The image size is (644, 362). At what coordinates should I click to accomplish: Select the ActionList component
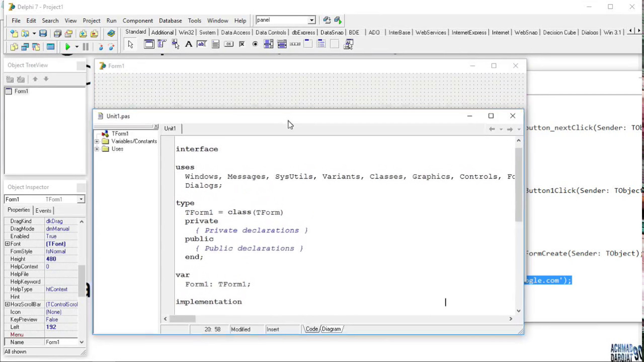pyautogui.click(x=348, y=44)
